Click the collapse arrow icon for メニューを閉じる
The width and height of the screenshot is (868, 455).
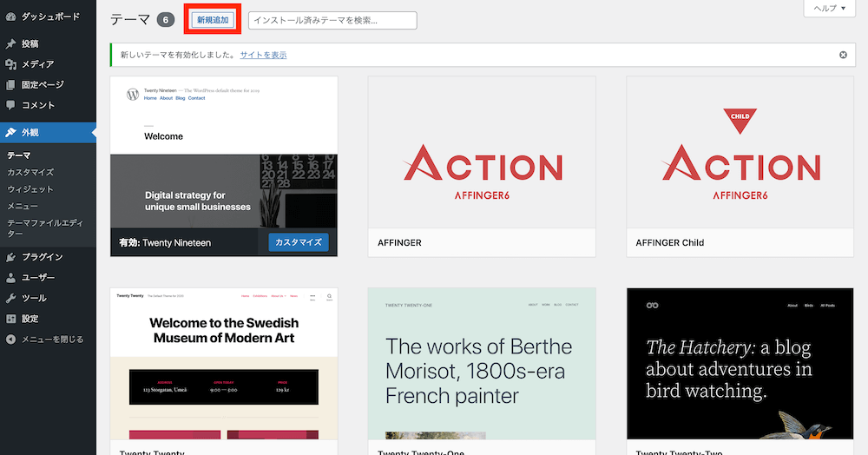10,340
